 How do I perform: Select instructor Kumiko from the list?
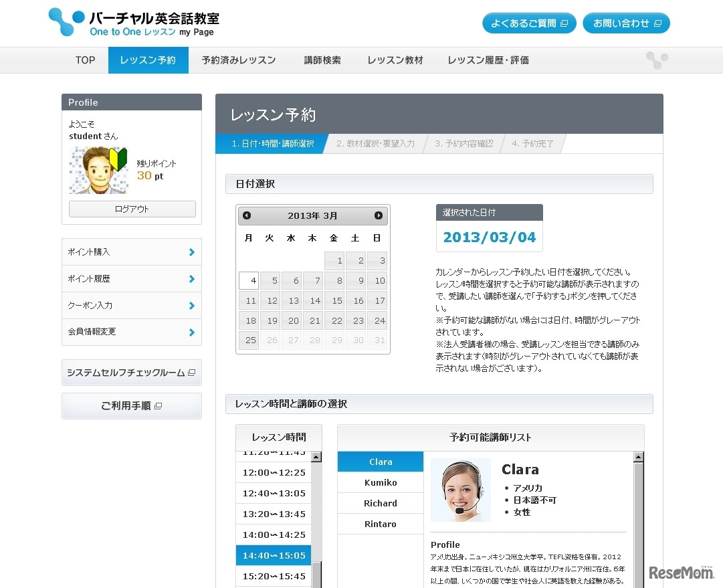point(381,482)
